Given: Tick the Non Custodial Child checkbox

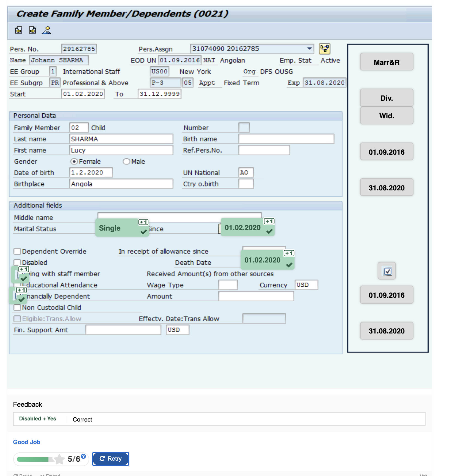Looking at the screenshot, I should click(17, 308).
